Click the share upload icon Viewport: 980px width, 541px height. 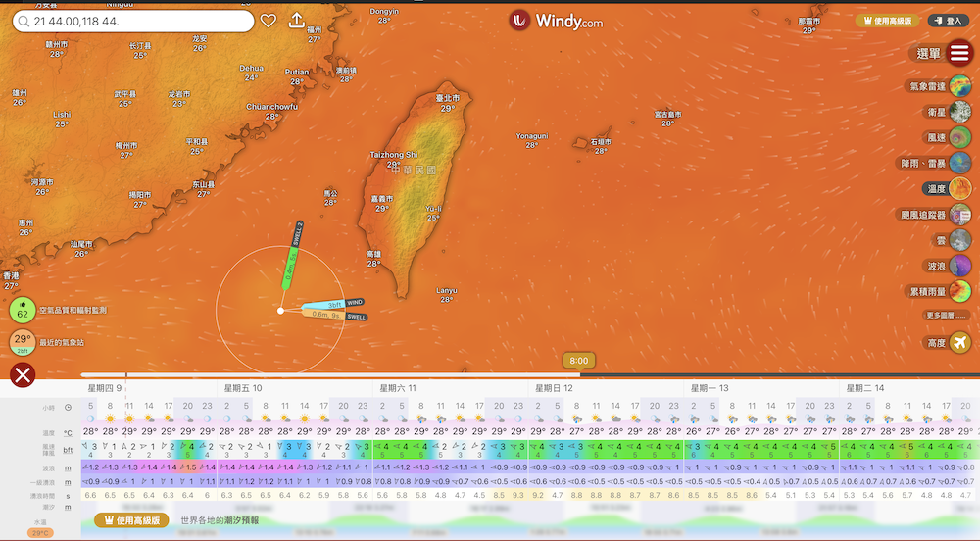pos(297,21)
